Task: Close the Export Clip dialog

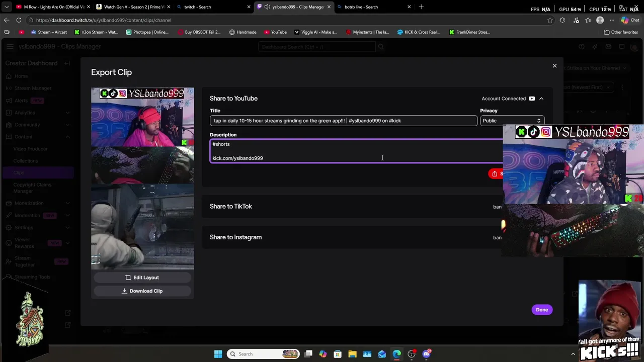Action: 554,66
